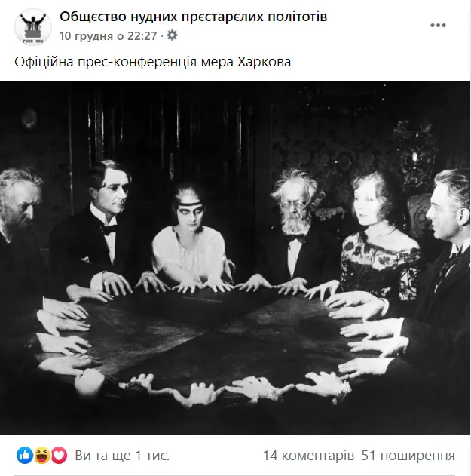Screen dimensions: 471x476
Task: Click the post caption about мера Харкова
Action: [152, 62]
